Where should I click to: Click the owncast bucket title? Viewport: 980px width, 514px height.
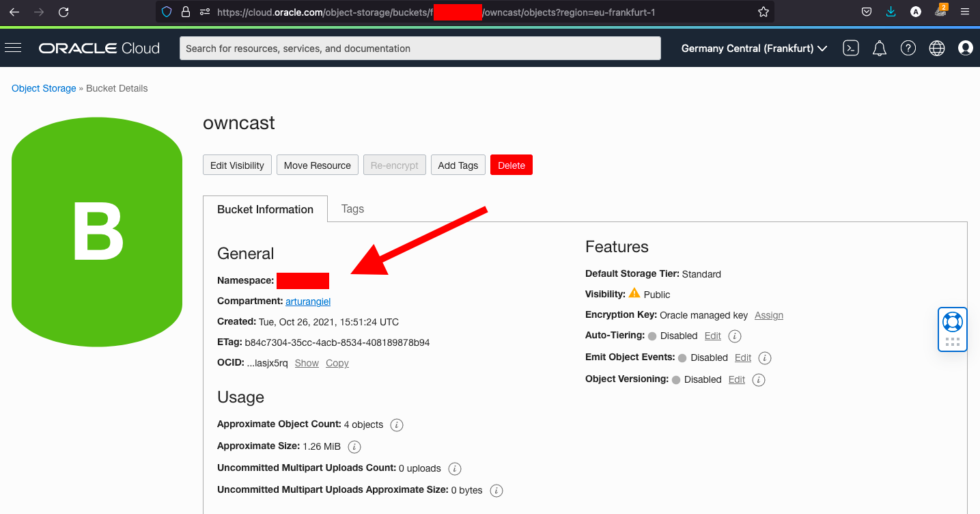pos(239,123)
